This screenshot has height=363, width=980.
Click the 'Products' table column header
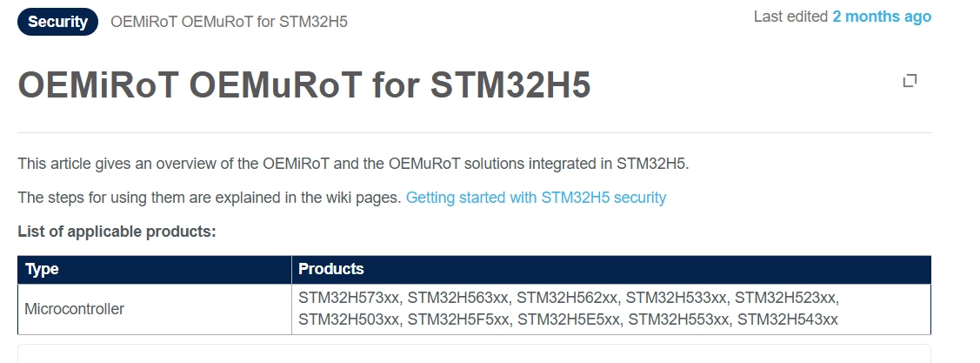[x=330, y=269]
